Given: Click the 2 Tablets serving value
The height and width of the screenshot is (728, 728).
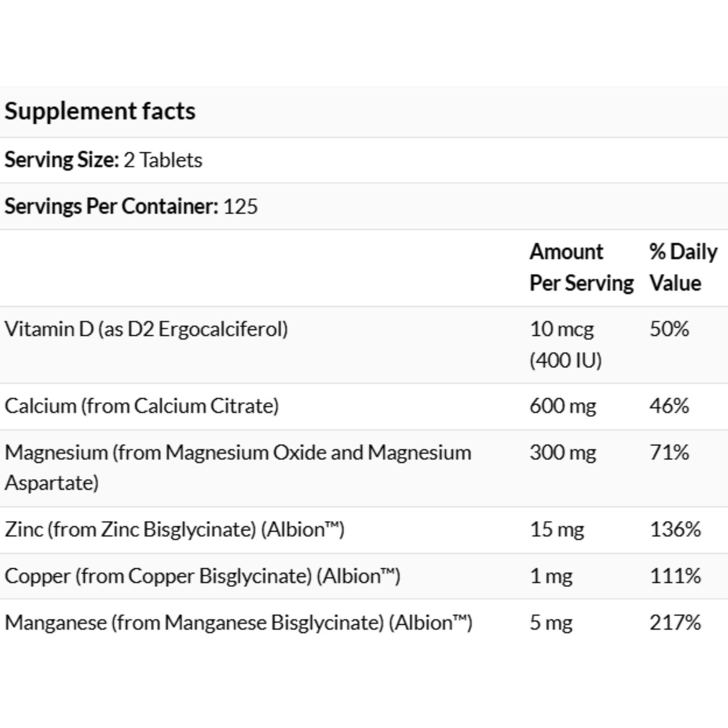Looking at the screenshot, I should [x=163, y=160].
